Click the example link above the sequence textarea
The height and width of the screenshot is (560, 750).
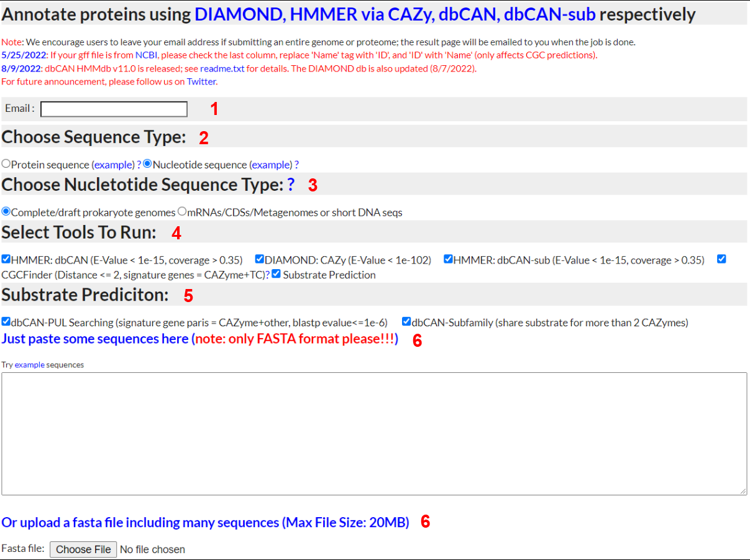(x=29, y=365)
